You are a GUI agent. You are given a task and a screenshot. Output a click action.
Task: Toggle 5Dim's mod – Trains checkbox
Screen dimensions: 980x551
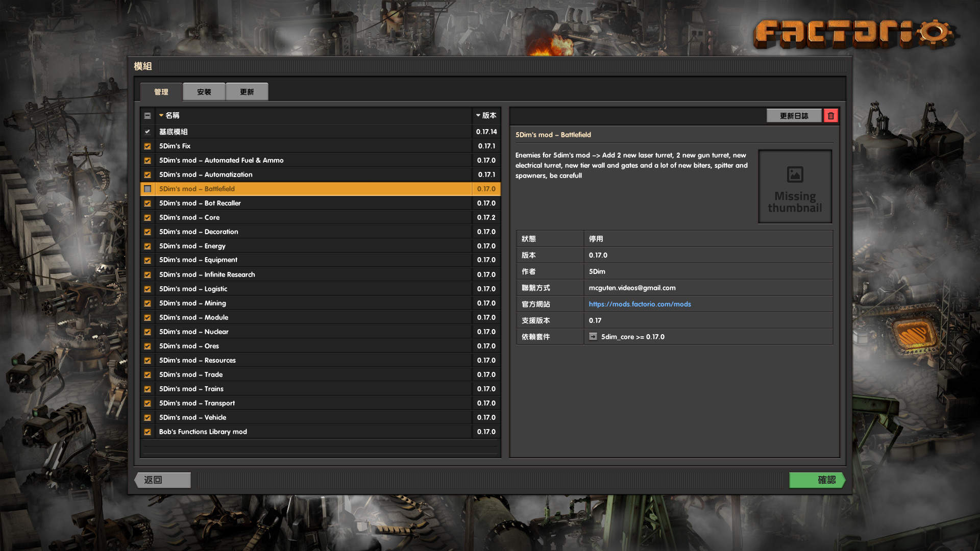[x=148, y=389]
